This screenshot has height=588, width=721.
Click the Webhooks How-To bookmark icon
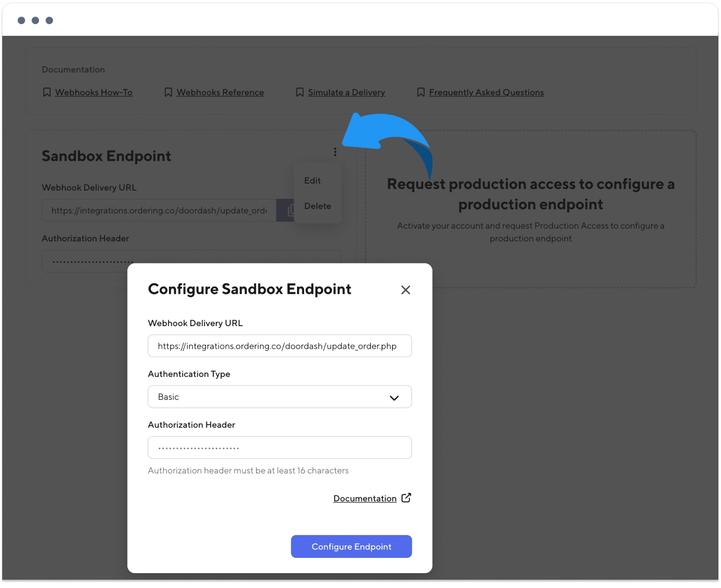[x=47, y=92]
